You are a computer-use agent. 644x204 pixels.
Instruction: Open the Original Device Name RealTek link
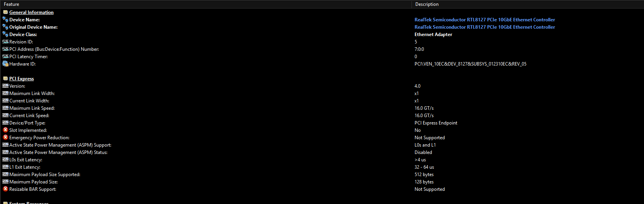(x=485, y=27)
